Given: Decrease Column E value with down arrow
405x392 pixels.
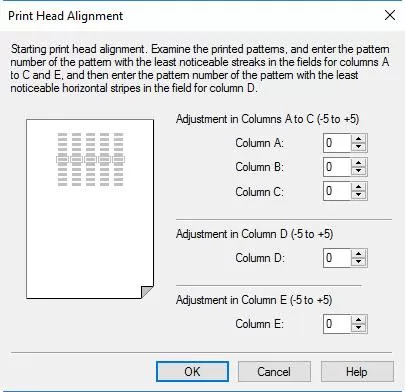Looking at the screenshot, I should (x=359, y=328).
